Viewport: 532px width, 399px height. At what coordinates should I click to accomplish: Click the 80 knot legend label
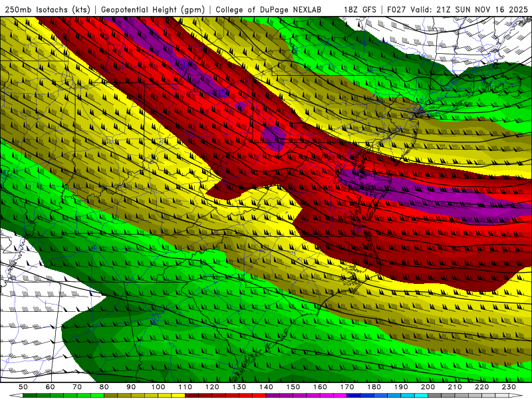tap(104, 387)
